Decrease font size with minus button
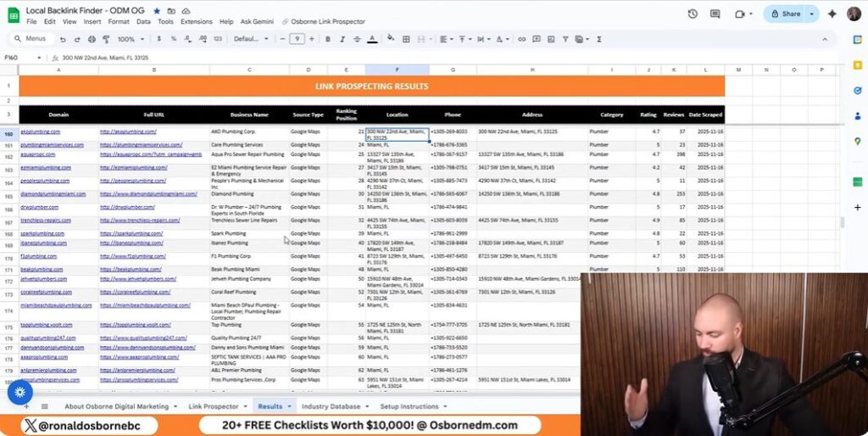 coord(283,39)
